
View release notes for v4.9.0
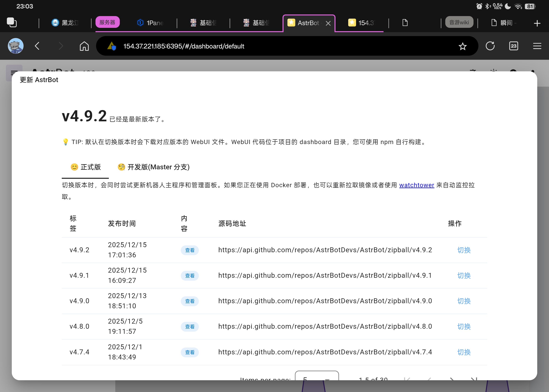point(190,301)
